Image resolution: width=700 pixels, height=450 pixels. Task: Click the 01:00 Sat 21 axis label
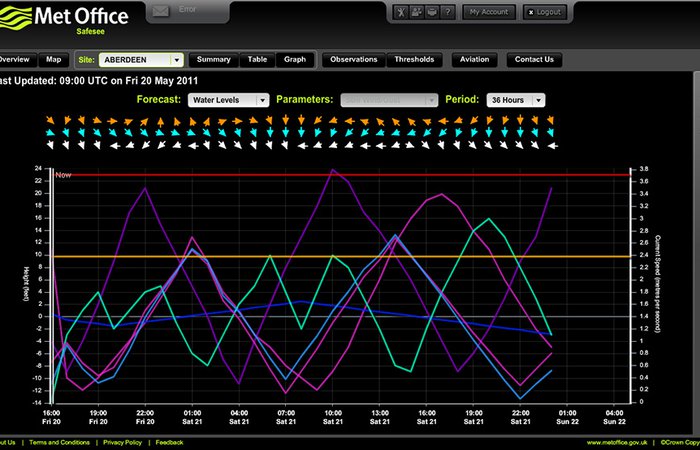pyautogui.click(x=192, y=417)
